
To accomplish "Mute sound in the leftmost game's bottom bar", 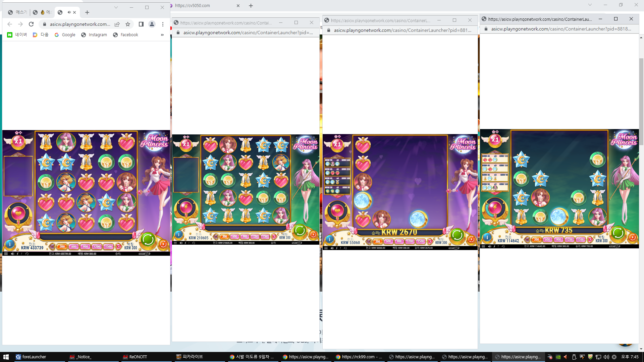I will (x=12, y=254).
